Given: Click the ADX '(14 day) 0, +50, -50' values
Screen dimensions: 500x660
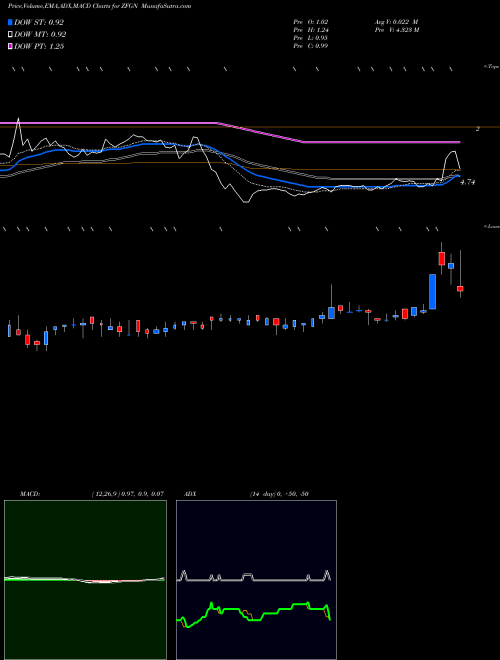Looking at the screenshot, I should coord(279,494).
